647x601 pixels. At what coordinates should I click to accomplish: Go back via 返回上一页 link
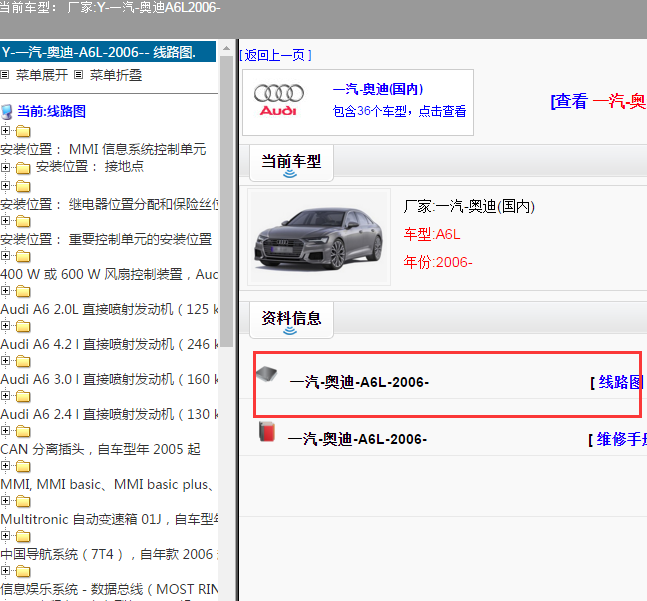coord(275,55)
